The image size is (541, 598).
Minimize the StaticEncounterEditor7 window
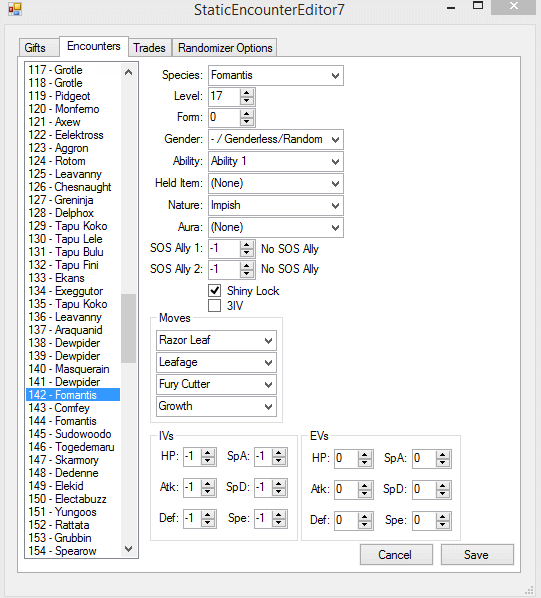click(451, 7)
